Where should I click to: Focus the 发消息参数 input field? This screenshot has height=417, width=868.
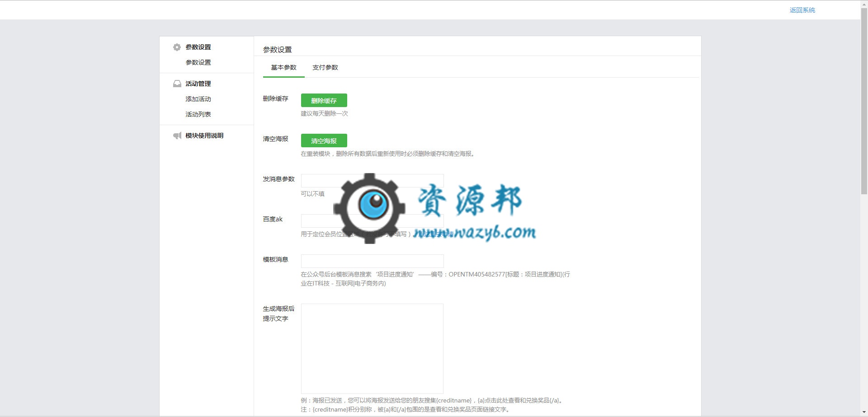[372, 181]
